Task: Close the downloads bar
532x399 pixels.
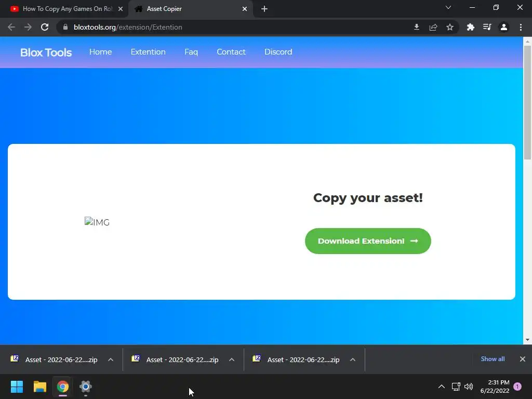Action: tap(523, 359)
